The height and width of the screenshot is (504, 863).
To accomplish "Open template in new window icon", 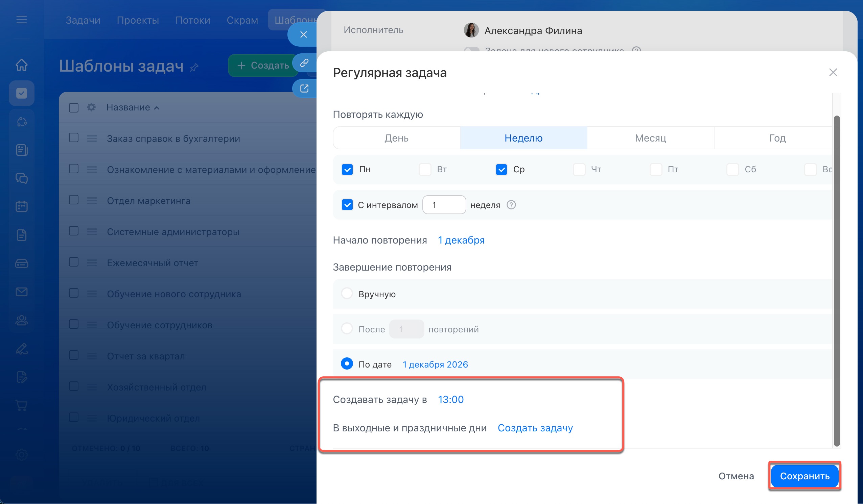I will tap(304, 89).
